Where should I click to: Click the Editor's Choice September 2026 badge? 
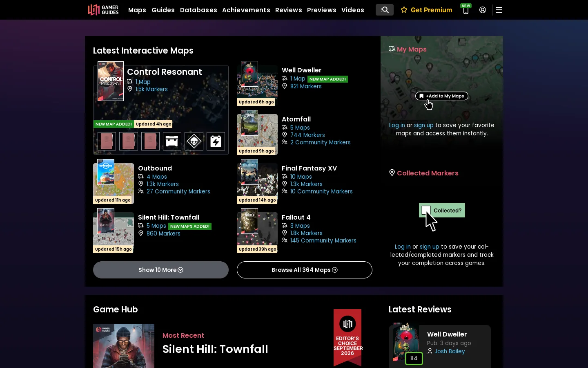click(347, 337)
